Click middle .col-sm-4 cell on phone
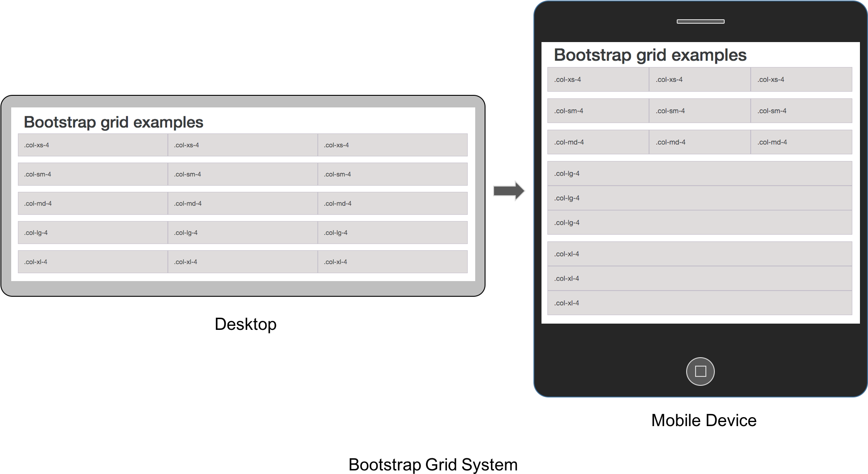This screenshot has height=474, width=868. [x=700, y=111]
